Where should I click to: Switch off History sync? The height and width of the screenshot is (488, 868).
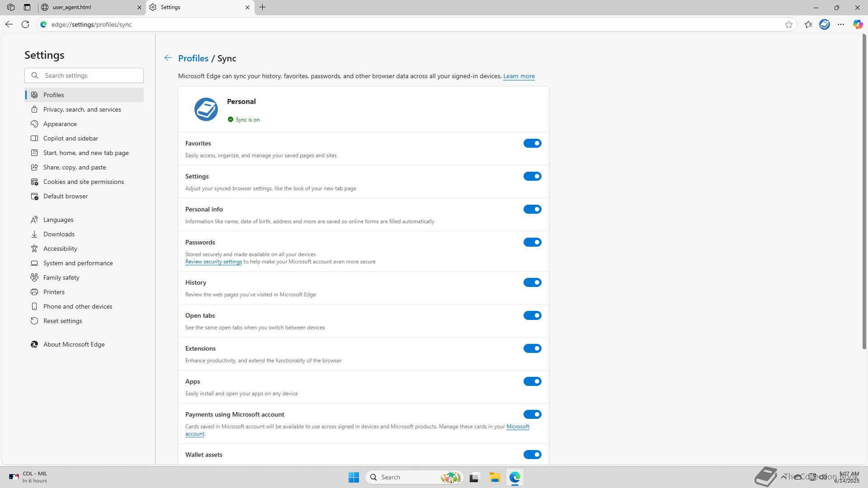tap(532, 282)
